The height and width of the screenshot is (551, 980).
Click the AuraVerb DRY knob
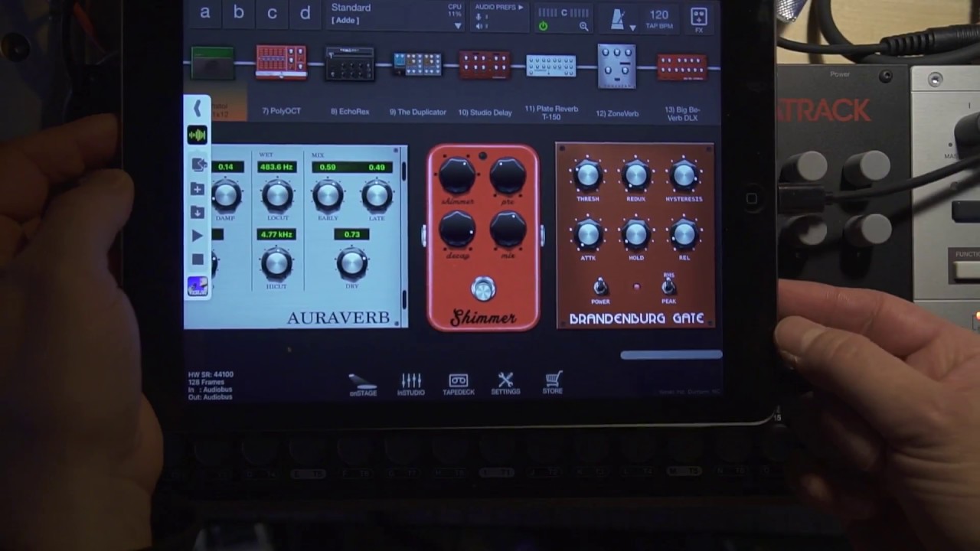(351, 263)
